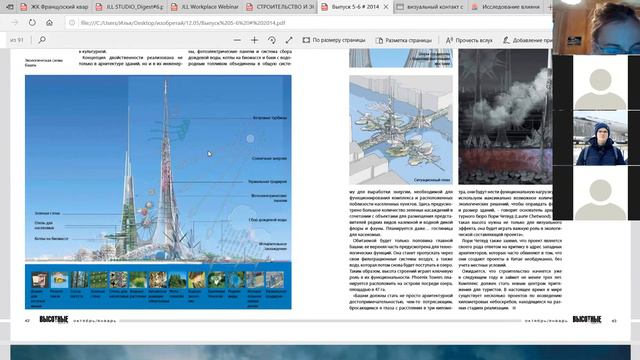Open a new tab with plus button
Screen dimensions: 640x360
[x=549, y=7]
